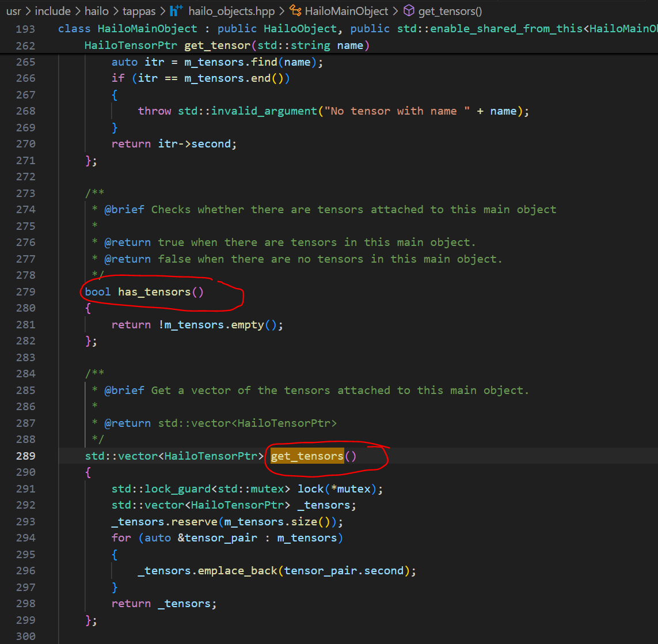The image size is (658, 644).
Task: Select get_tensors() in the breadcrumb bar
Action: pos(450,11)
